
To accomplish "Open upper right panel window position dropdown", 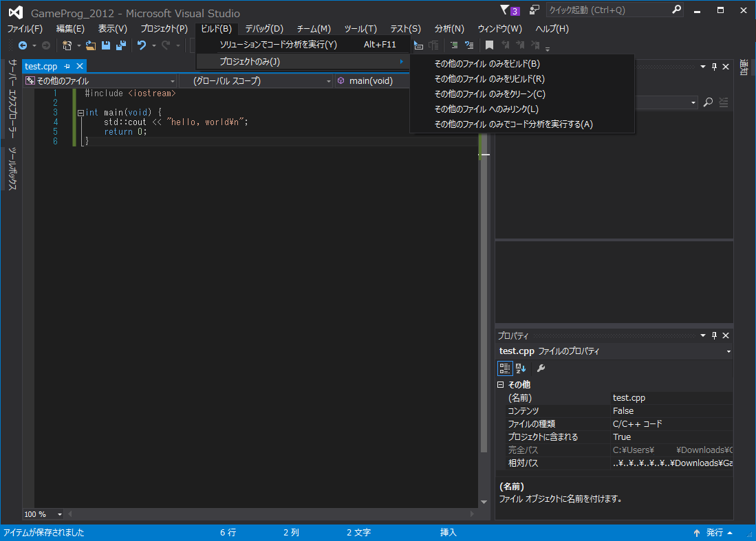I will click(703, 67).
